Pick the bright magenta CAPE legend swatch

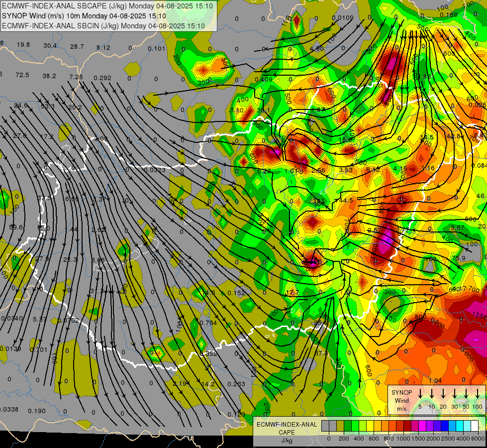[422, 426]
